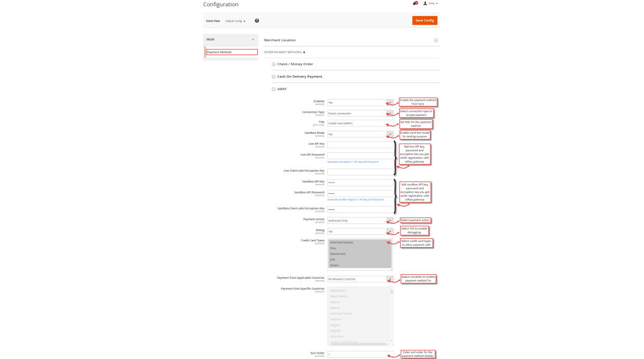The image size is (644, 359).
Task: Select Diners in Credit Card Types
Action: [x=360, y=265]
